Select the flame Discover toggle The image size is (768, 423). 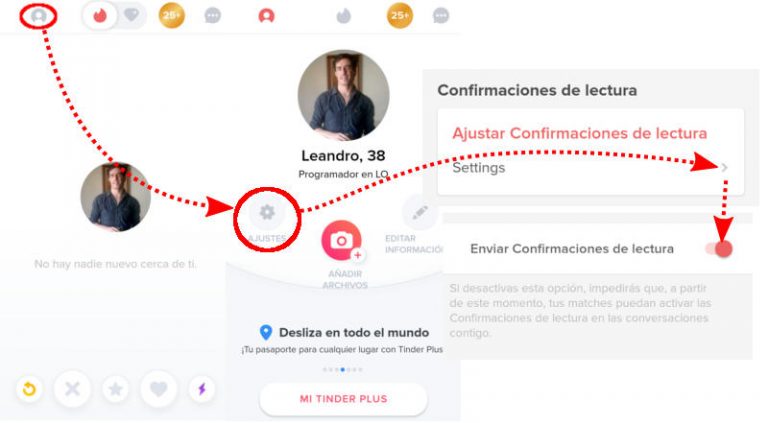(x=100, y=16)
